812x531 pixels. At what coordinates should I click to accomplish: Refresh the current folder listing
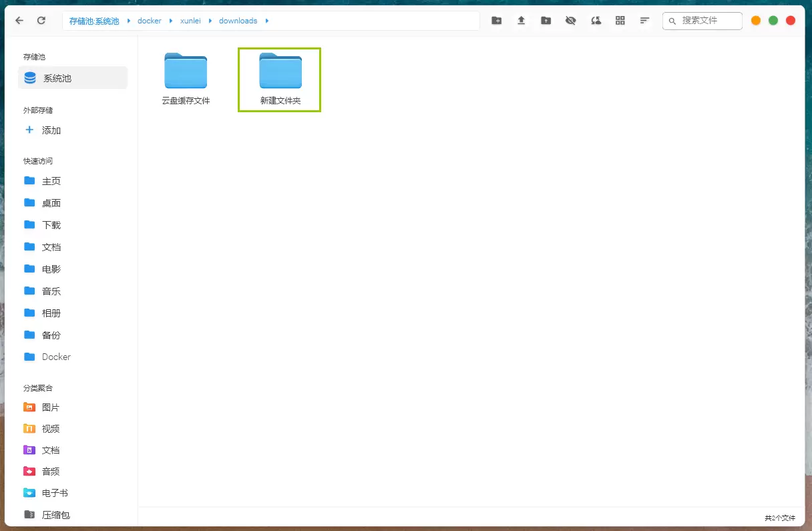point(41,21)
